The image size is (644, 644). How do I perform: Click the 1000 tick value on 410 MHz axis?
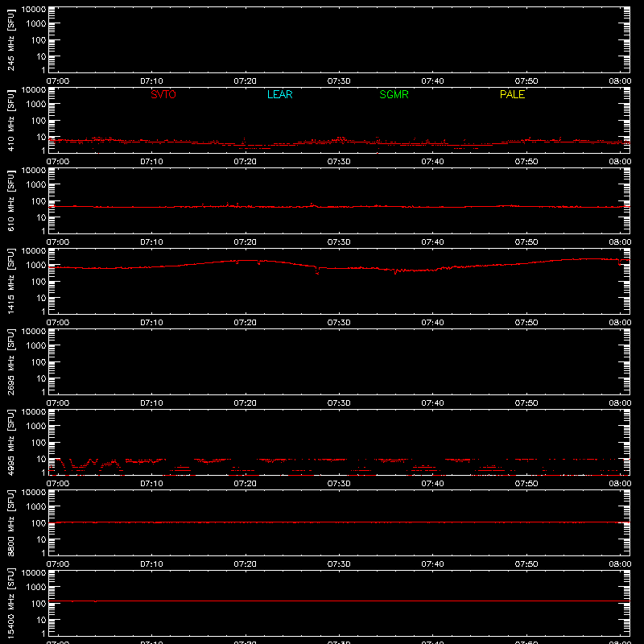36,105
